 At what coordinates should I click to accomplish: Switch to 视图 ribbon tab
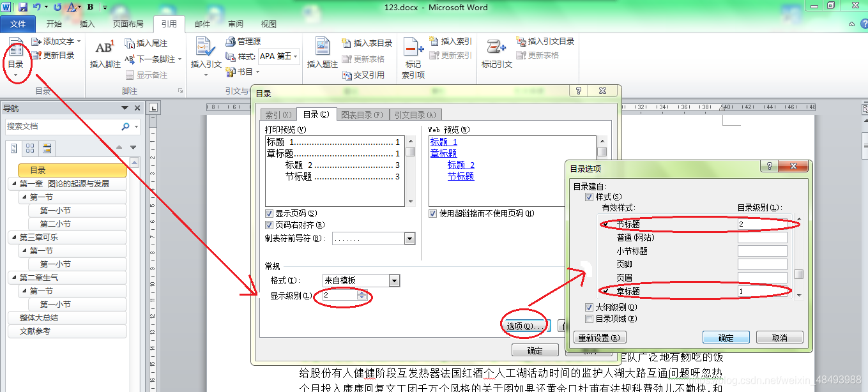(x=269, y=24)
